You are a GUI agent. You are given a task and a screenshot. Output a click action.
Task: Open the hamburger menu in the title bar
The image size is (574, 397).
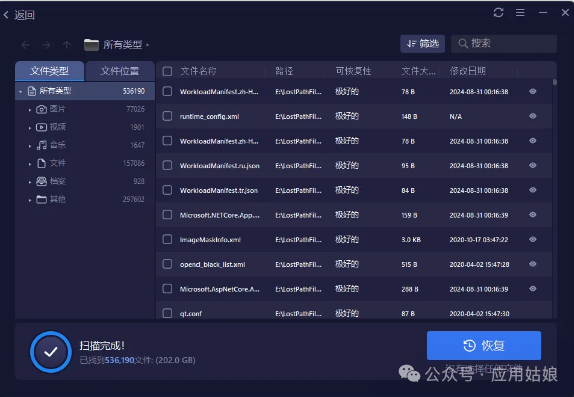click(x=520, y=13)
